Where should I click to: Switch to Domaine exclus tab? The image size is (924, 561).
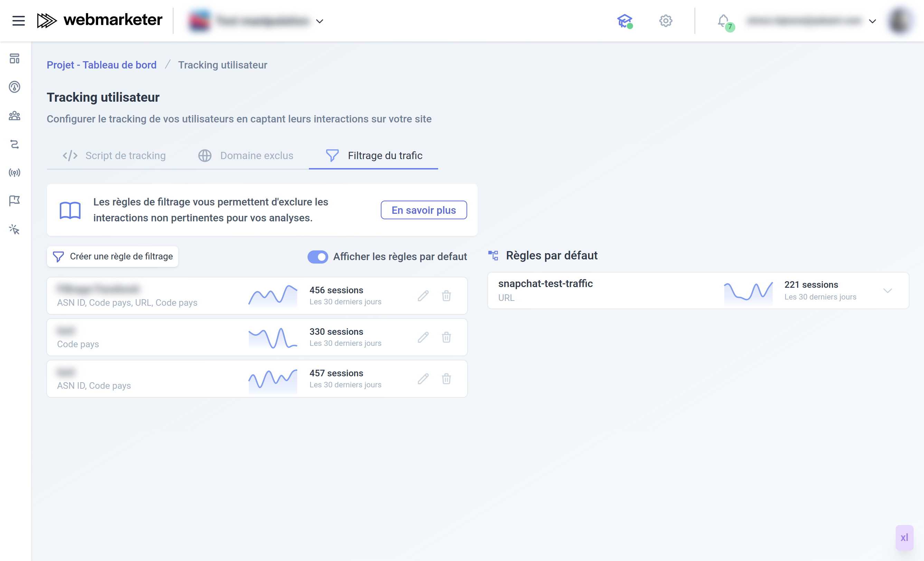[x=246, y=155]
